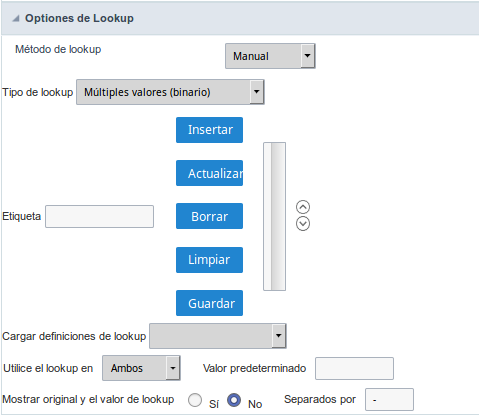This screenshot has height=415, width=479.
Task: Open the Cargar definiciones de lookup dropdown
Action: 218,336
